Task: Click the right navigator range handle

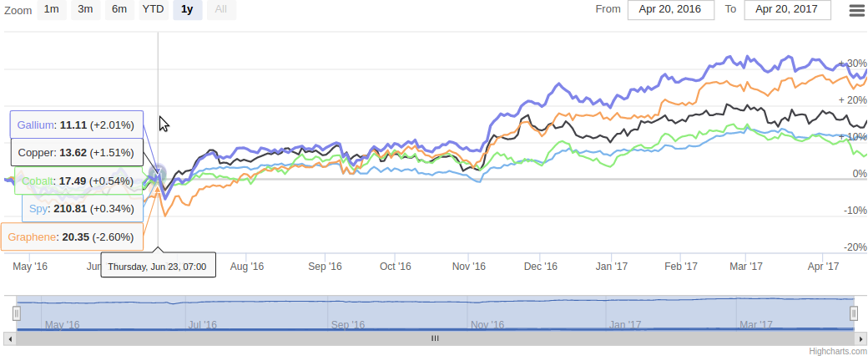Action: [854, 313]
